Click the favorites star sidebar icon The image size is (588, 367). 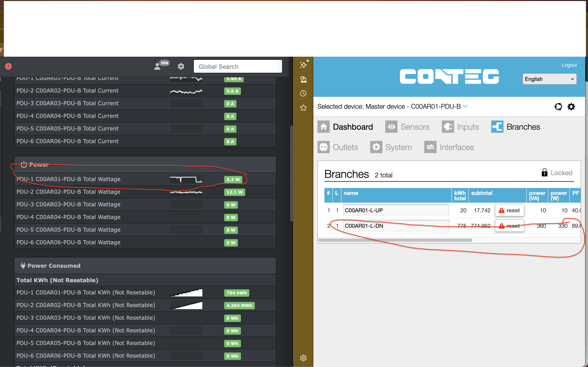(x=303, y=108)
